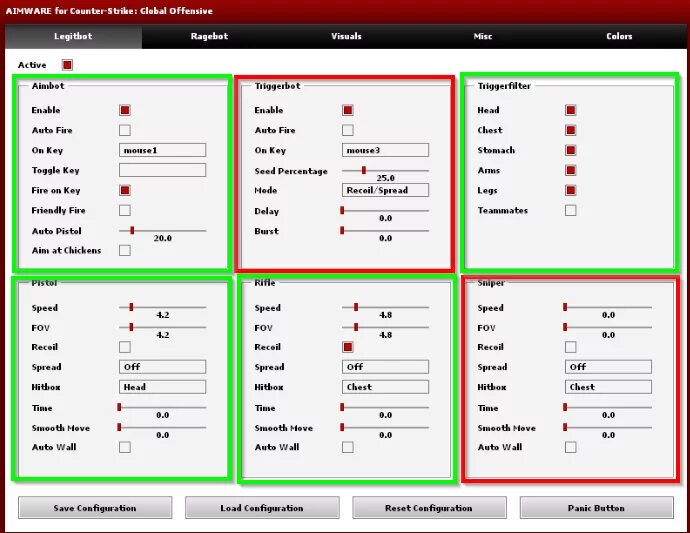This screenshot has width=690, height=533.
Task: Toggle the Stomach triggerfilter checkbox
Action: coord(571,150)
